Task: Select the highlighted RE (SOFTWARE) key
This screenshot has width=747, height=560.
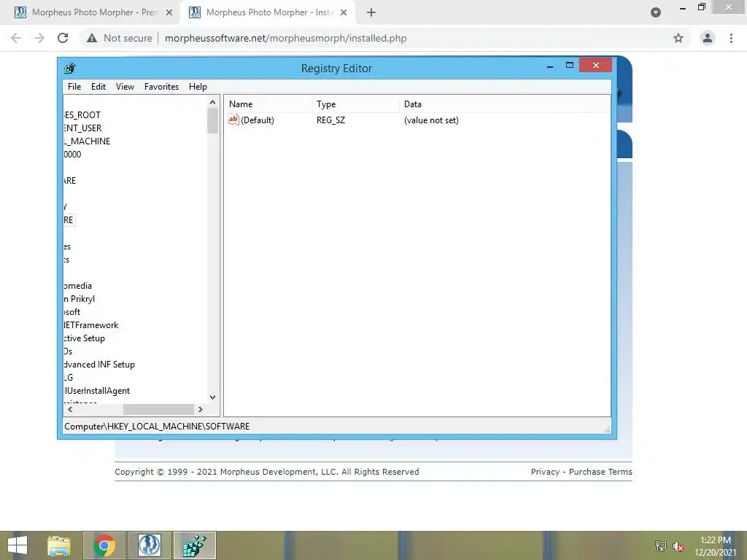Action: [69, 220]
